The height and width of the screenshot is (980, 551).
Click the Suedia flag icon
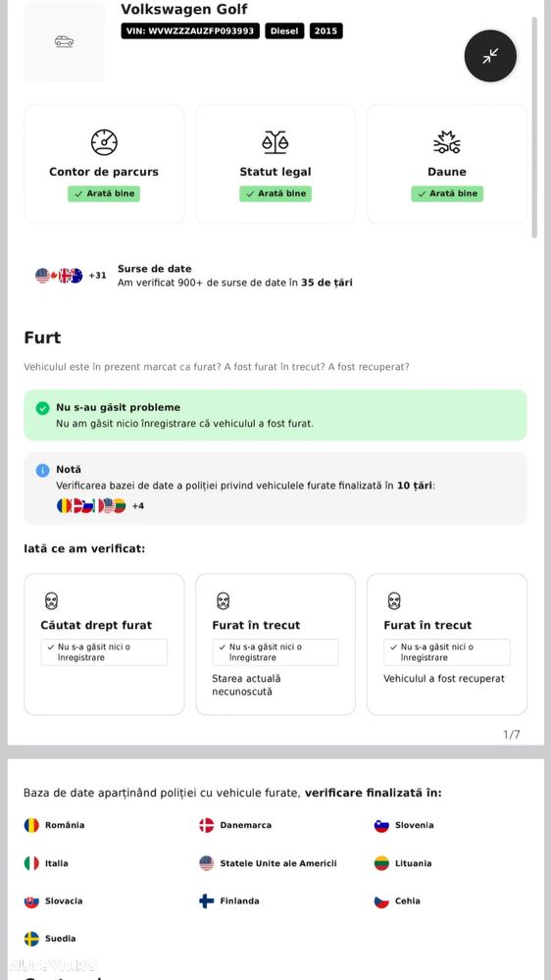pos(31,939)
